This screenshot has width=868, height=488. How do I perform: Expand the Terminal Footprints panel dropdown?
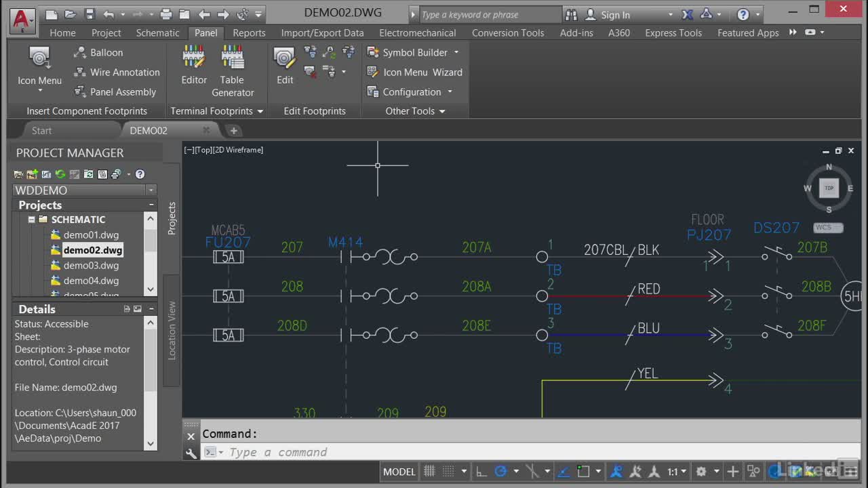click(x=260, y=111)
